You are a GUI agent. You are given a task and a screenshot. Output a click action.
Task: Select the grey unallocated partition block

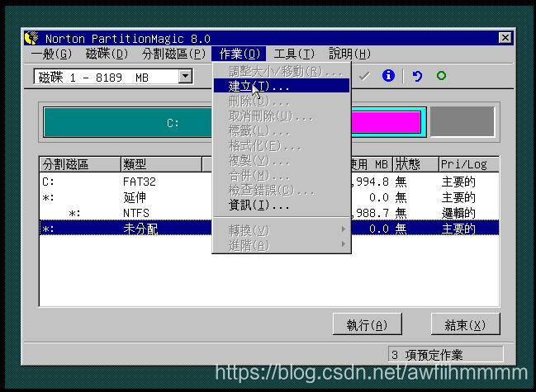click(x=462, y=121)
